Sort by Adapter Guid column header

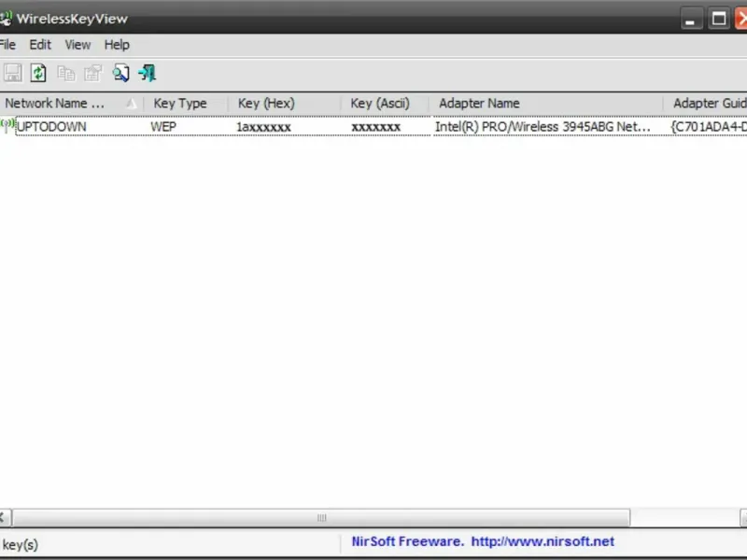point(705,104)
